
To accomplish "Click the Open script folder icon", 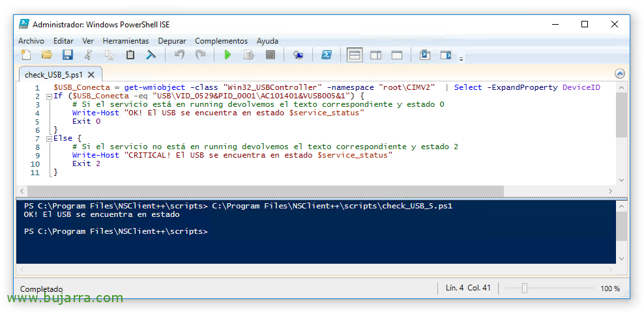I will coord(47,55).
